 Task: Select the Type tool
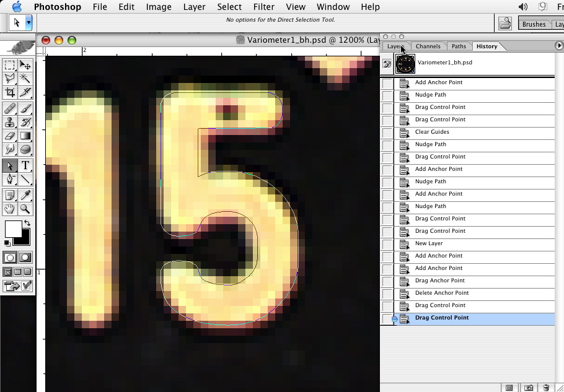[25, 165]
